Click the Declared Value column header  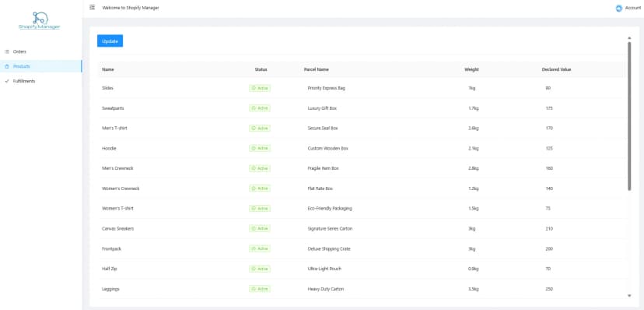(x=557, y=69)
